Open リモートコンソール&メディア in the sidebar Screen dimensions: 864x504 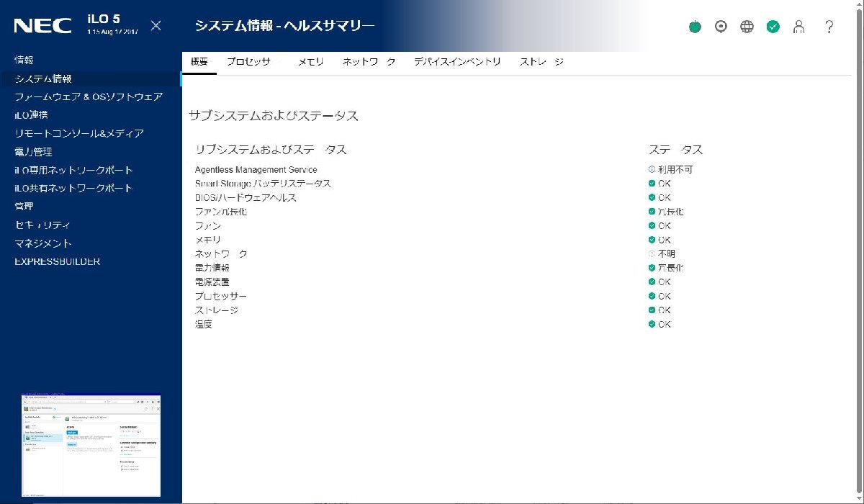click(79, 133)
